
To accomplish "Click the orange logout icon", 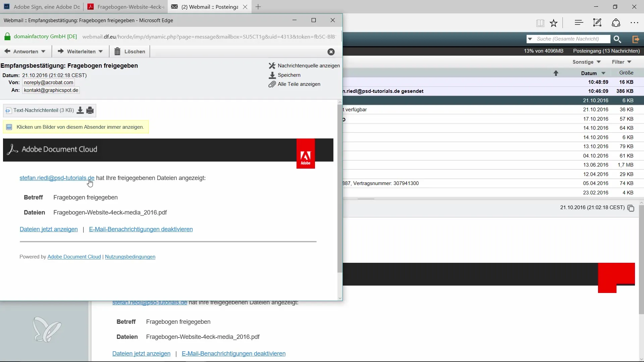I will tap(636, 39).
